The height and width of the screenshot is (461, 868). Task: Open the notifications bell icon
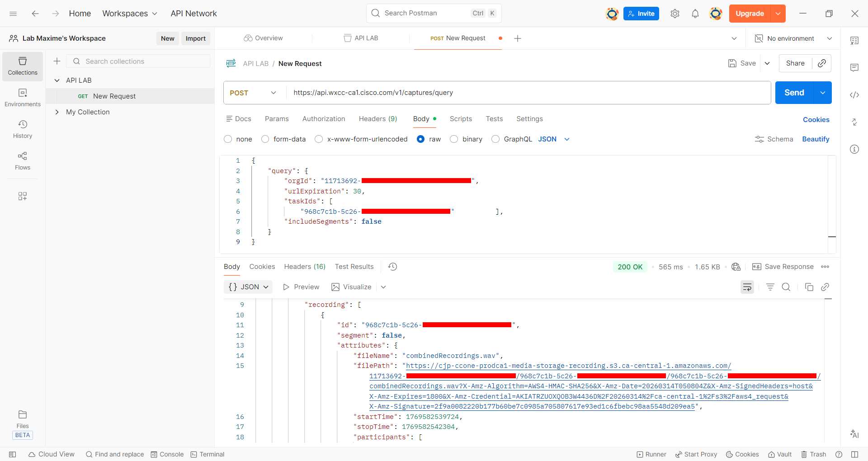[695, 14]
